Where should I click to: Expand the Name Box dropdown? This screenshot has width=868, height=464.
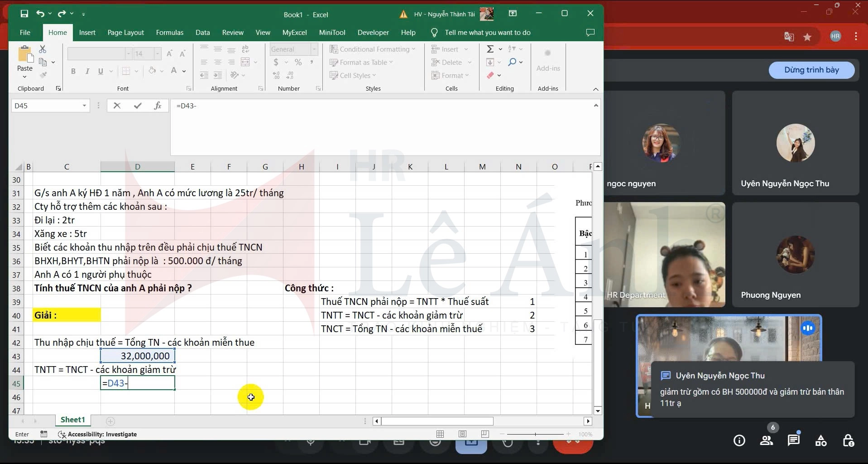(x=84, y=106)
